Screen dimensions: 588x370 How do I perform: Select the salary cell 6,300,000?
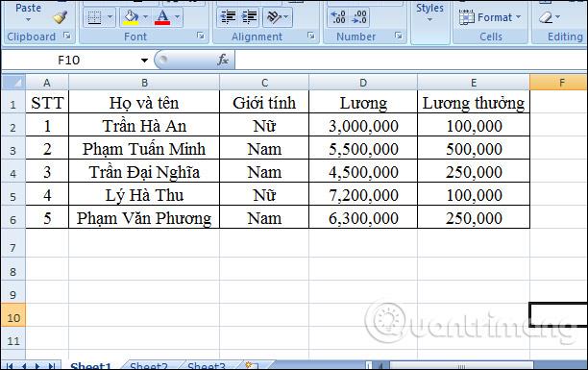click(x=363, y=217)
